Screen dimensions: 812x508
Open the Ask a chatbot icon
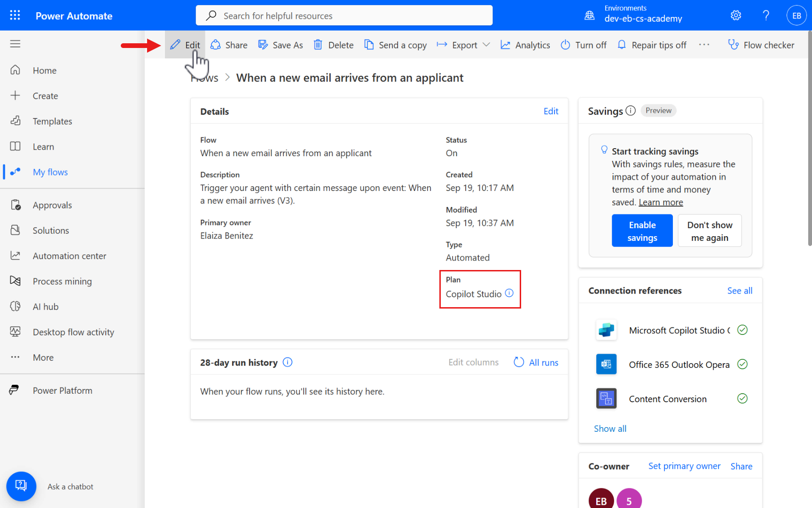tap(21, 486)
